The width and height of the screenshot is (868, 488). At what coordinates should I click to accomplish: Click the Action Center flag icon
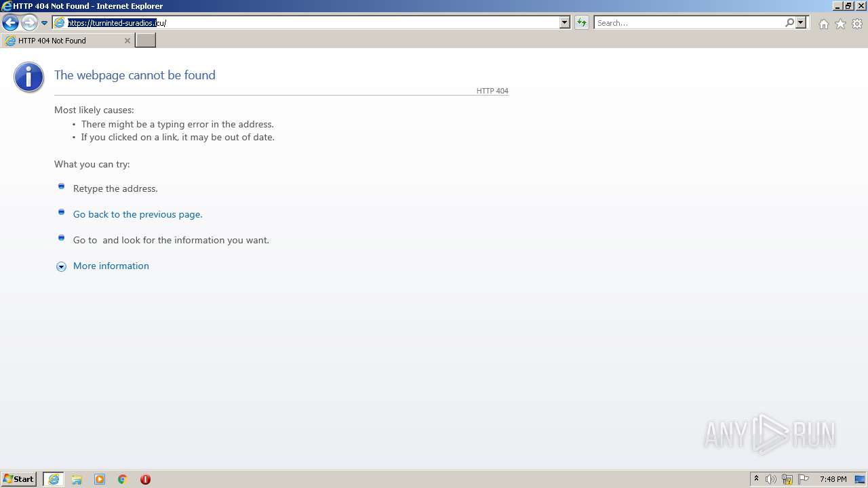click(804, 479)
